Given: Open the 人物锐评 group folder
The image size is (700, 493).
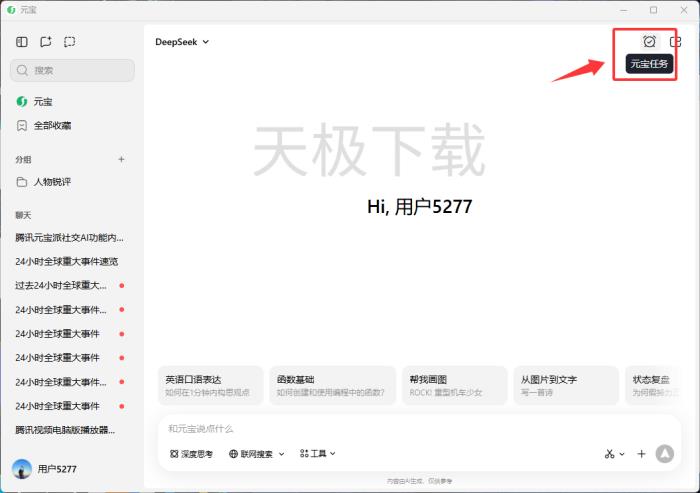Looking at the screenshot, I should tap(52, 182).
